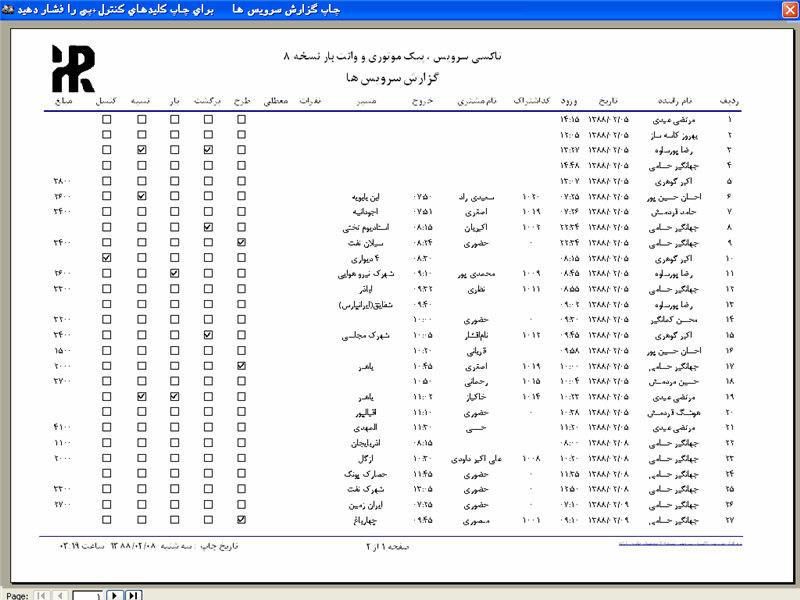Open the blue link in report footer
The height and width of the screenshot is (600, 800).
[x=680, y=543]
